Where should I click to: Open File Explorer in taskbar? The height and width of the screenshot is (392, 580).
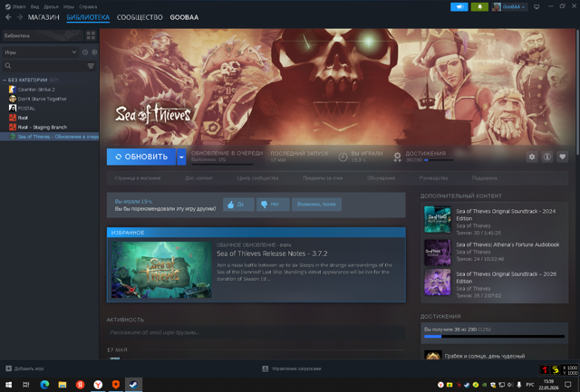click(x=63, y=385)
